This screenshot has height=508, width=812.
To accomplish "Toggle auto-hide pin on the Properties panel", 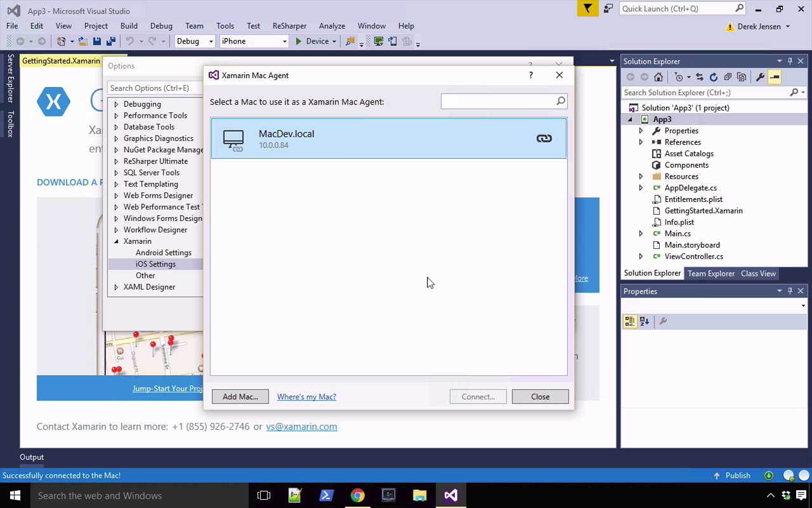I will pos(790,291).
